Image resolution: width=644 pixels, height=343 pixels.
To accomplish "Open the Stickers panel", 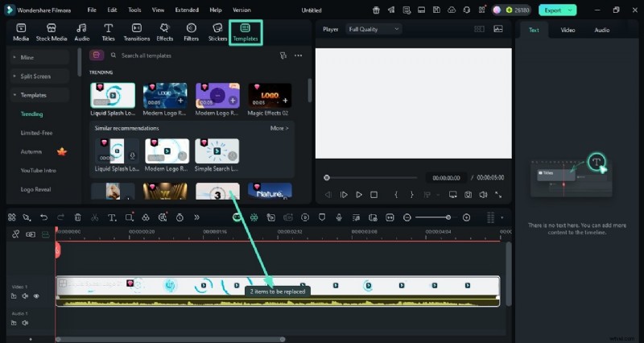I will click(217, 32).
